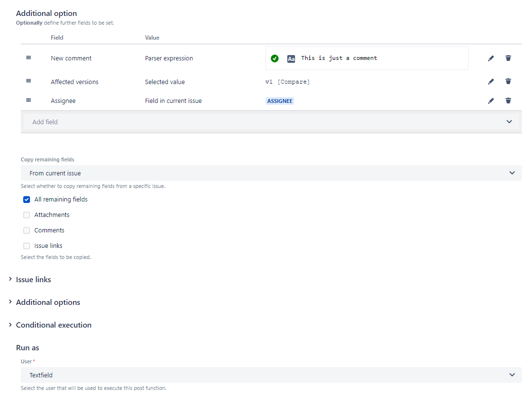This screenshot has width=532, height=402.
Task: Edit the New comment field row
Action: tap(490, 58)
